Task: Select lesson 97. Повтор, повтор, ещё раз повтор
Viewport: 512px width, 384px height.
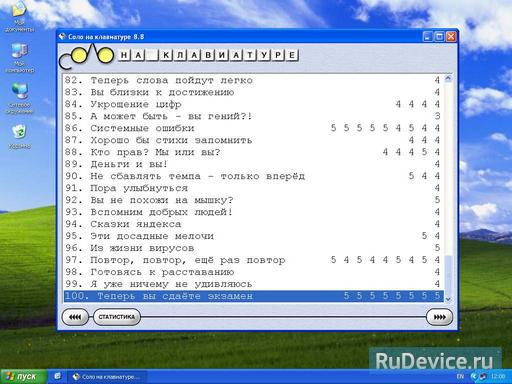Action: click(x=253, y=260)
